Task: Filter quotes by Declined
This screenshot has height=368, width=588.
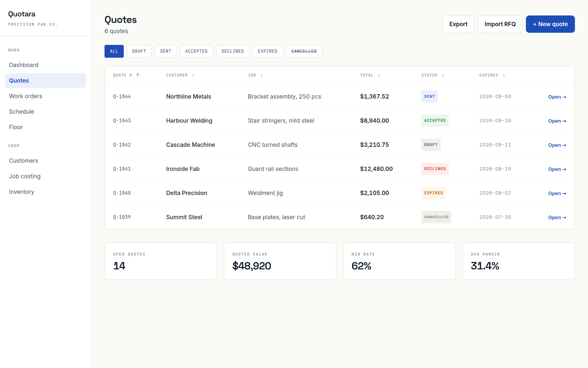Action: point(233,51)
